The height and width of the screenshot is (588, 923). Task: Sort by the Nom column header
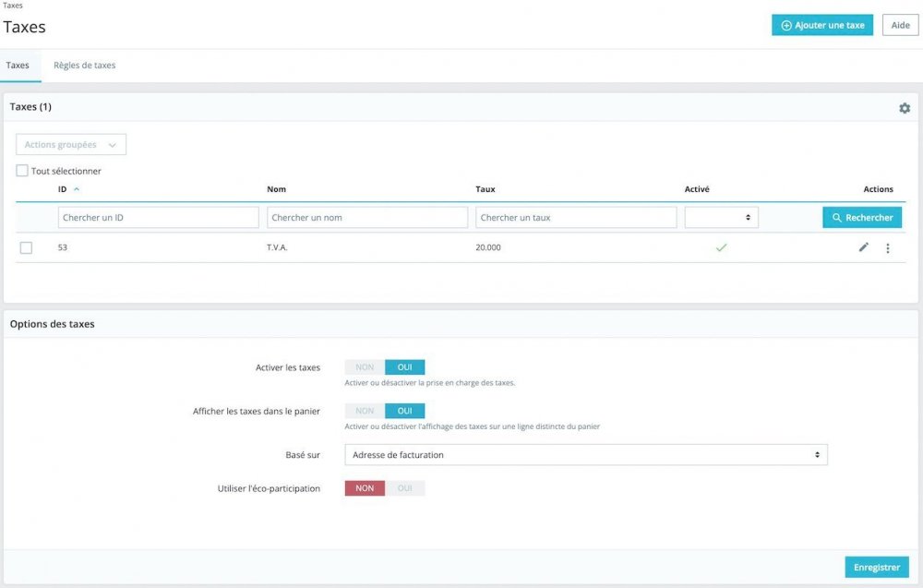(x=276, y=189)
